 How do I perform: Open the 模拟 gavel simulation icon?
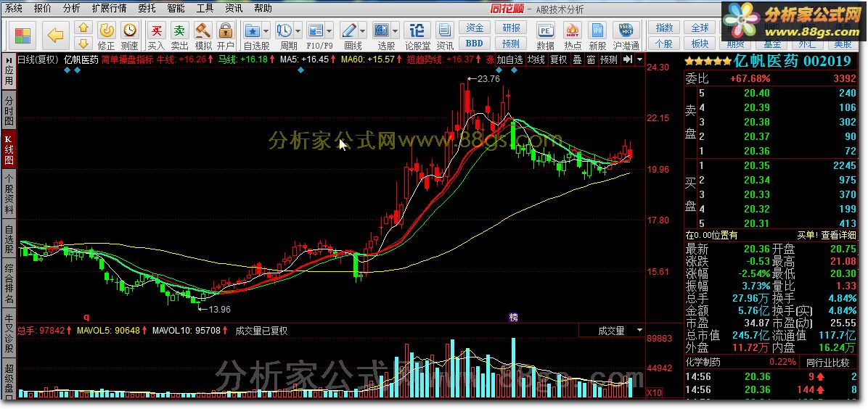pos(203,30)
